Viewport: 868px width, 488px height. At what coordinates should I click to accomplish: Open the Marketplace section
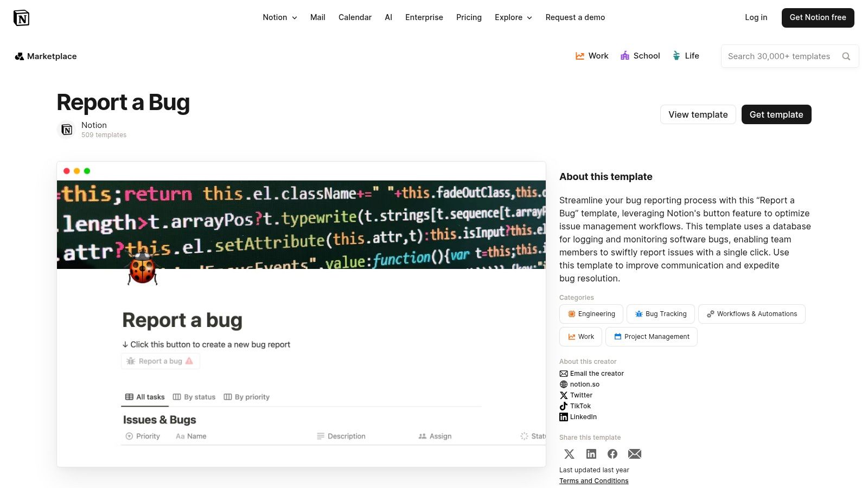(x=46, y=56)
